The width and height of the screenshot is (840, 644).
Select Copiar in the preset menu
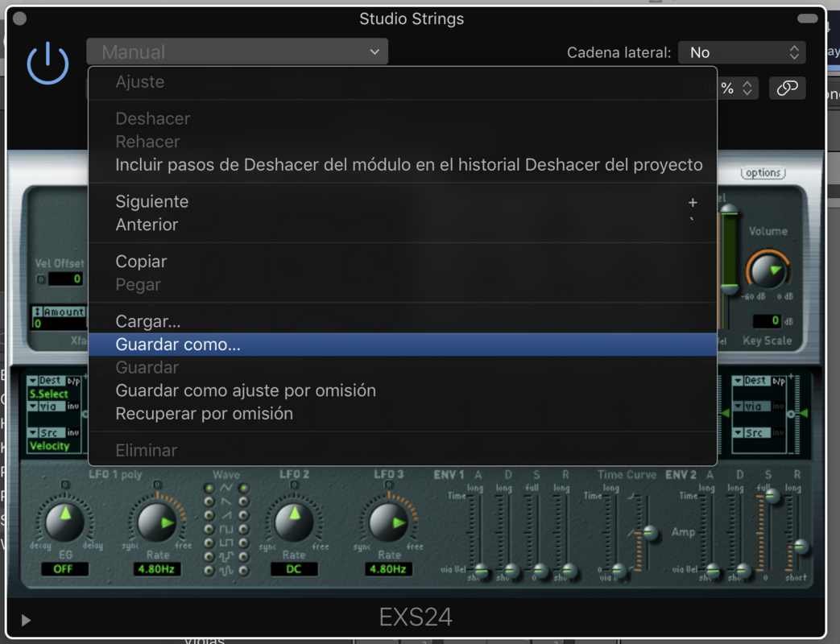[x=403, y=262]
